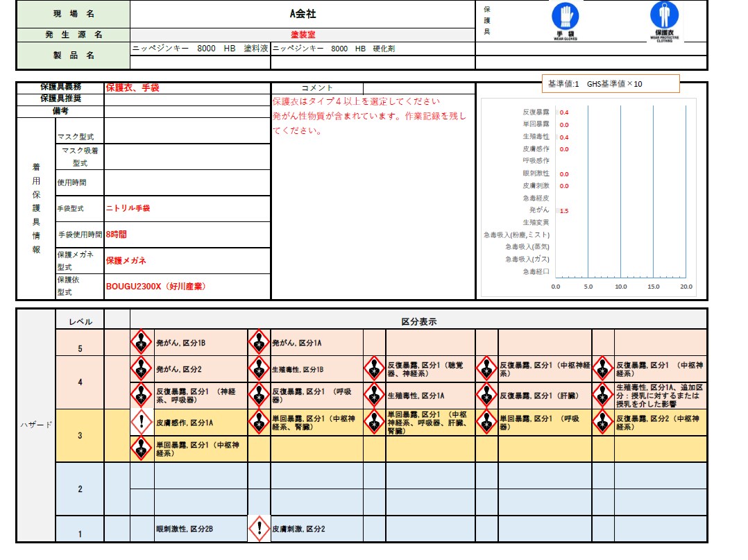Click the コメント header cell
This screenshot has height=560, width=748.
pos(317,87)
